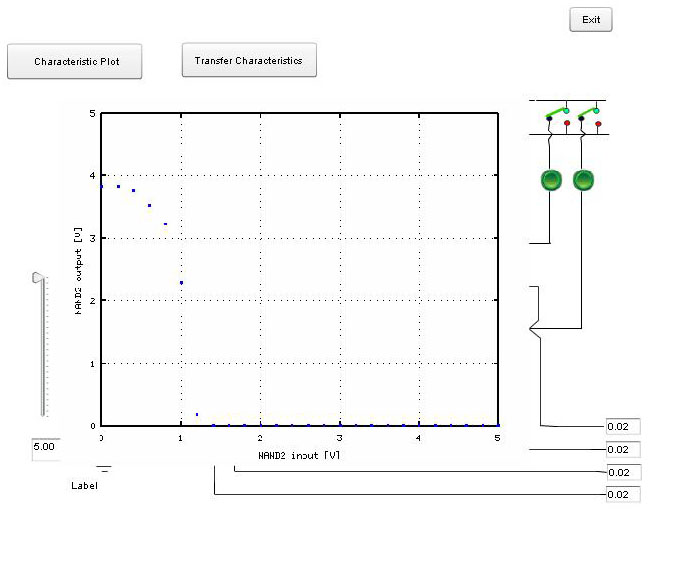The image size is (677, 569).
Task: Select the red terminal of the right switch
Action: [598, 123]
